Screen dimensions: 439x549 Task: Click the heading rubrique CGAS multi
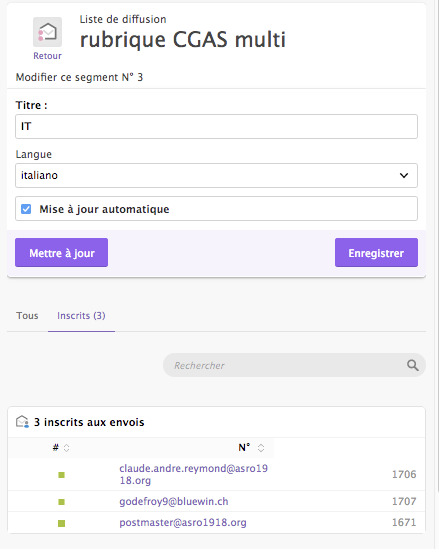tap(183, 39)
